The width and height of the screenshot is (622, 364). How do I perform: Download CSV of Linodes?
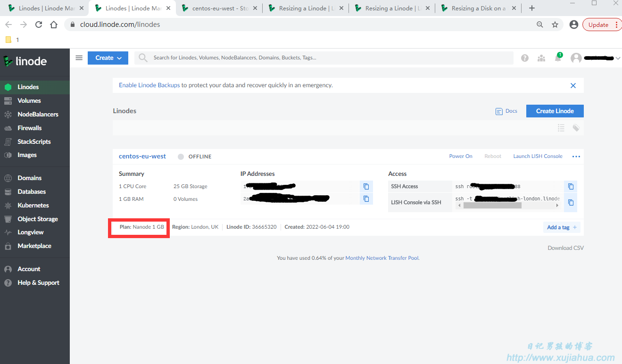click(565, 248)
